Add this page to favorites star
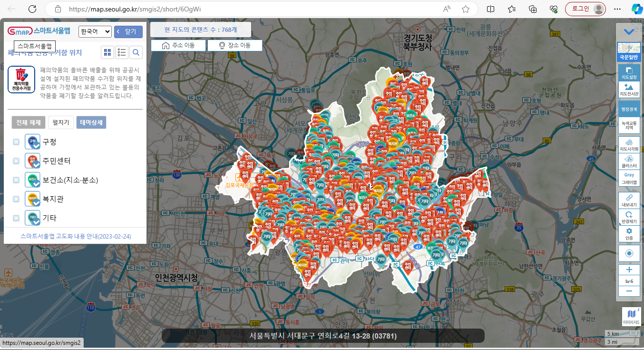The height and width of the screenshot is (350, 644). click(466, 9)
